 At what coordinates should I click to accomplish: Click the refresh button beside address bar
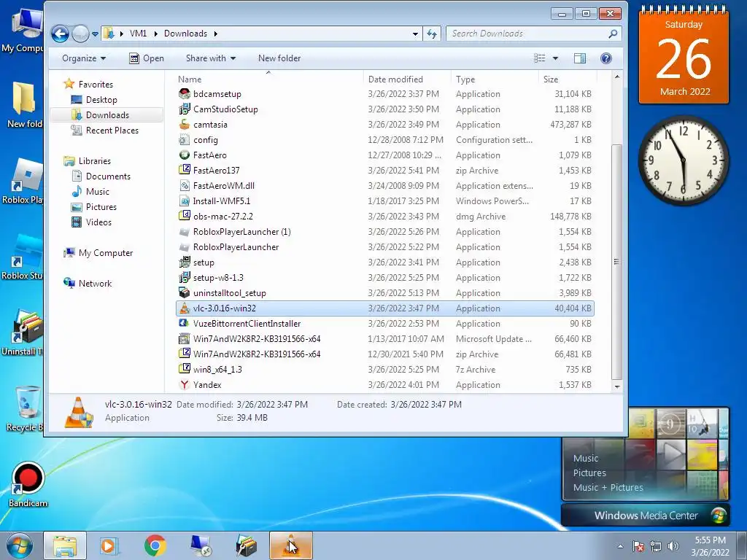[x=432, y=34]
